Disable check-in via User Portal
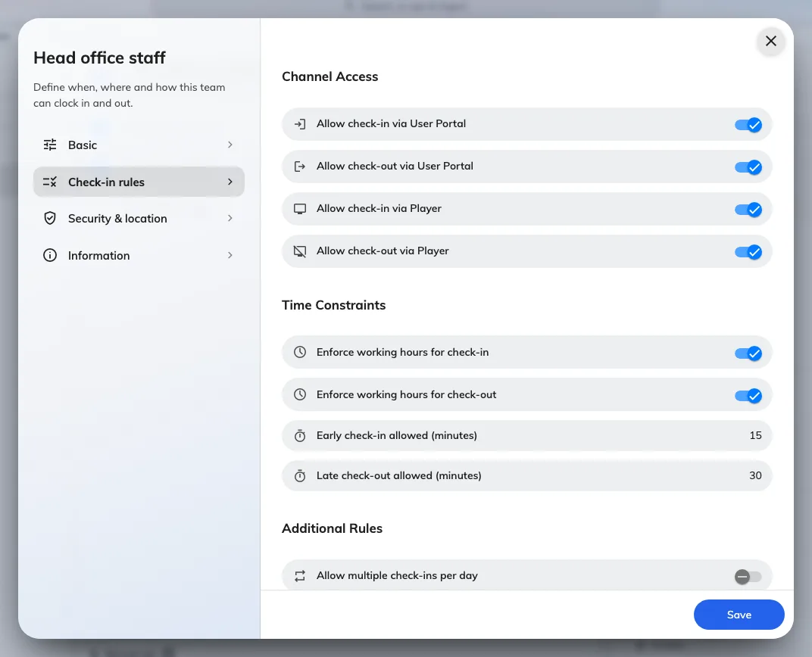 click(748, 125)
